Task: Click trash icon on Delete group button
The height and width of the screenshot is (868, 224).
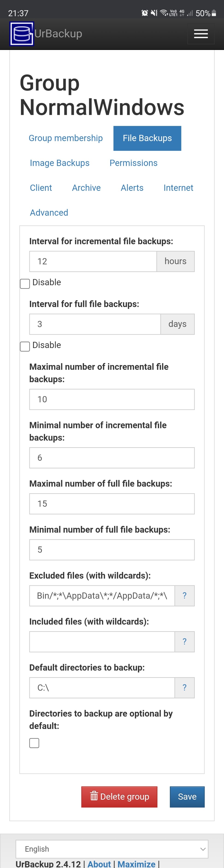Action: [94, 796]
